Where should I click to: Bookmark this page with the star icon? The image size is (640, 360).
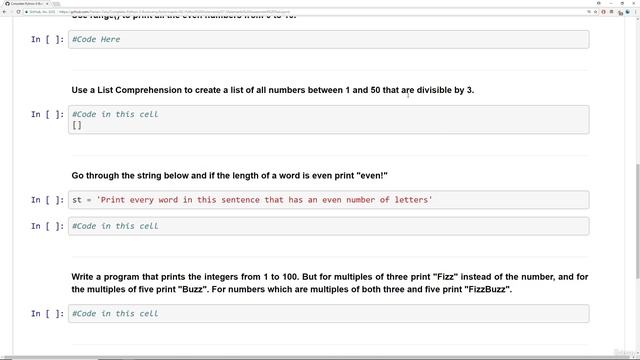click(x=596, y=12)
